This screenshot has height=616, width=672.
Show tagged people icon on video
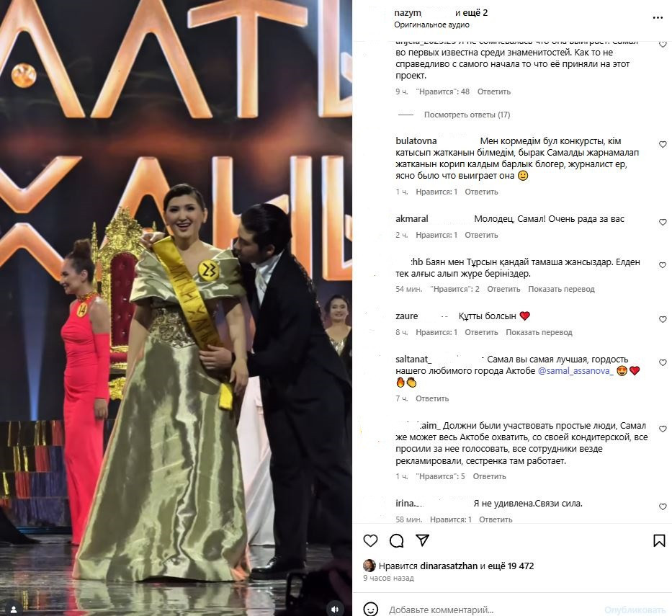coord(13,609)
